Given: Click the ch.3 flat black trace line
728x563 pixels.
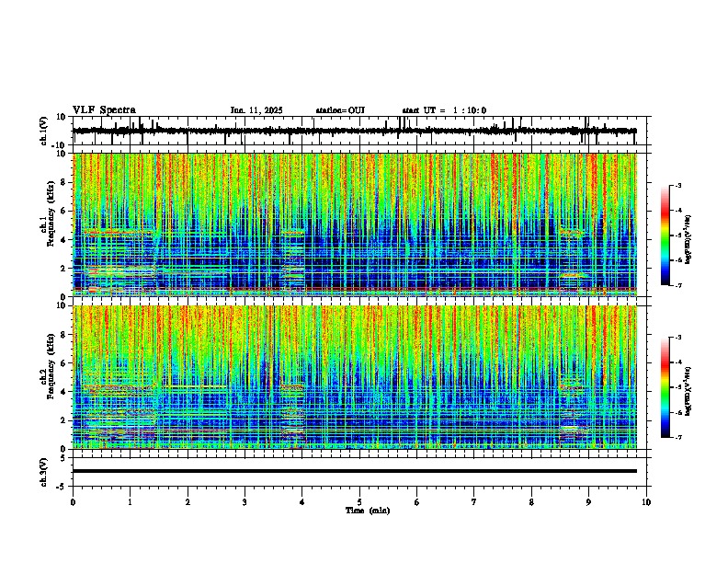Looking at the screenshot, I should [355, 471].
